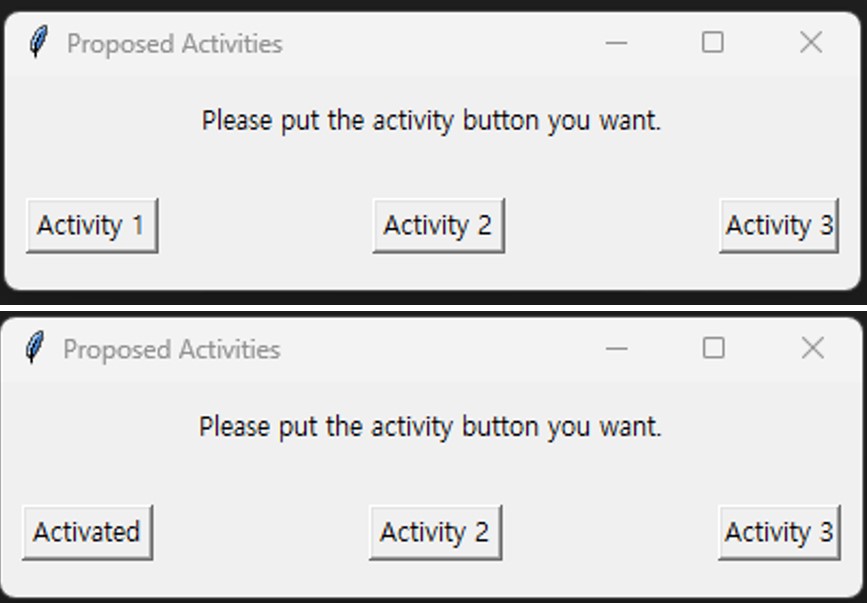Click the instruction text in upper window

pos(431,121)
